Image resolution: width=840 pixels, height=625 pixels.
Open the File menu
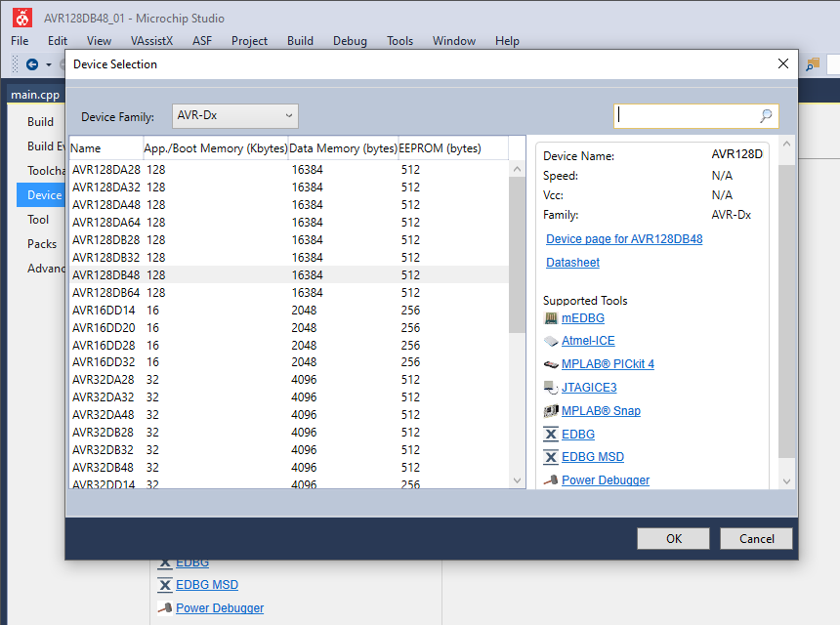point(20,41)
